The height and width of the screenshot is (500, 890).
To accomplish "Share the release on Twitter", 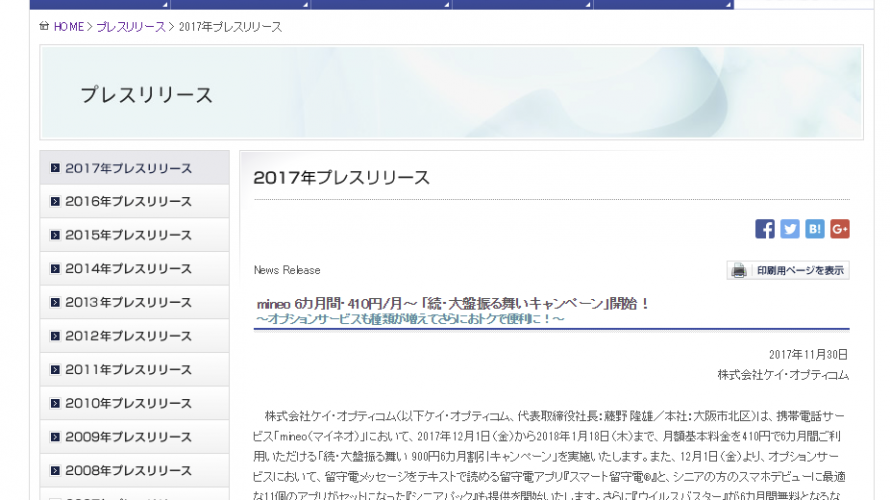I will (x=790, y=229).
